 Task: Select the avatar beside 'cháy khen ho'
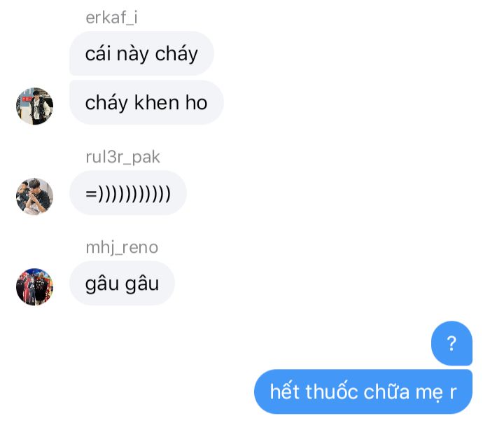34,106
